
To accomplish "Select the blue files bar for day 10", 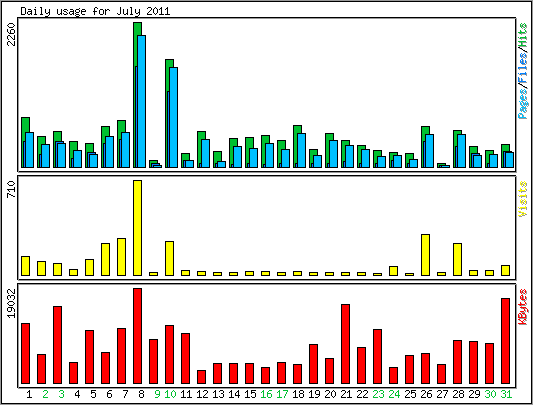I will coord(173,117).
